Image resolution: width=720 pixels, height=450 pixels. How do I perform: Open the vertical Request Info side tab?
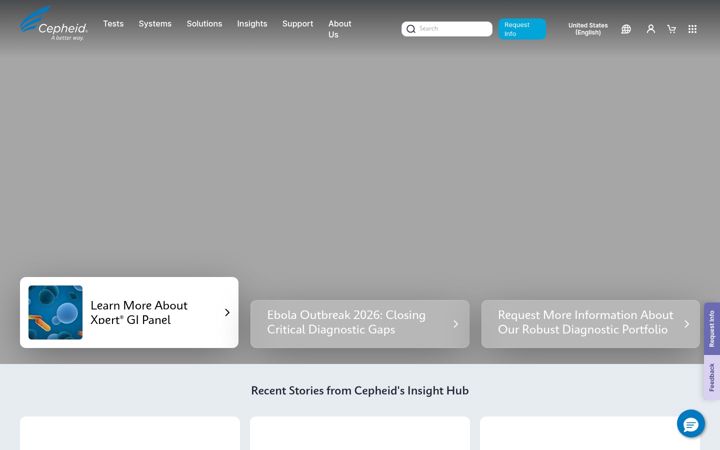[x=712, y=329]
